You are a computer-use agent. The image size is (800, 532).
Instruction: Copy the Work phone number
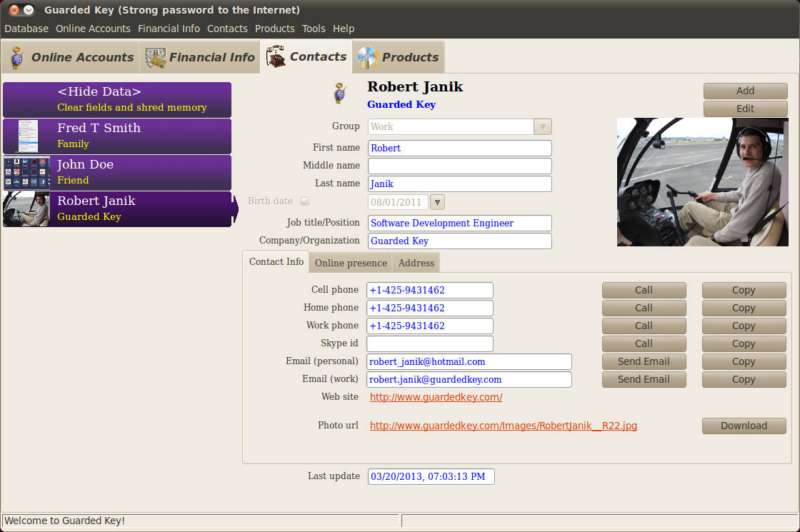(x=744, y=326)
